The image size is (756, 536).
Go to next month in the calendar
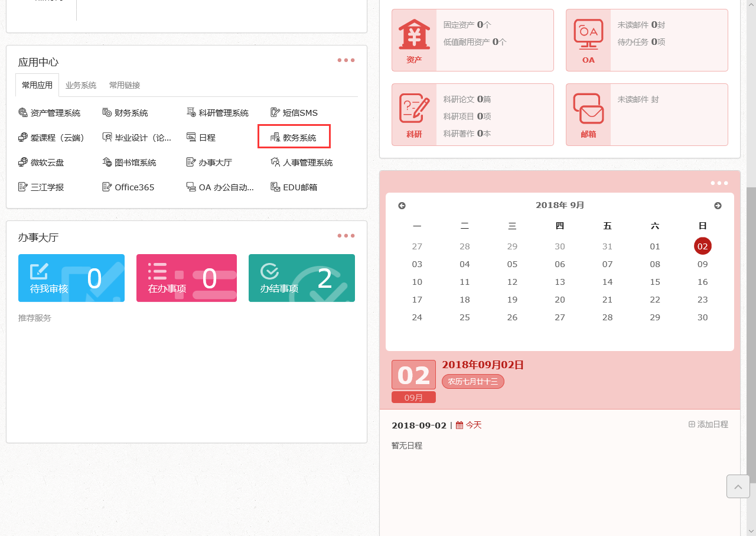718,205
